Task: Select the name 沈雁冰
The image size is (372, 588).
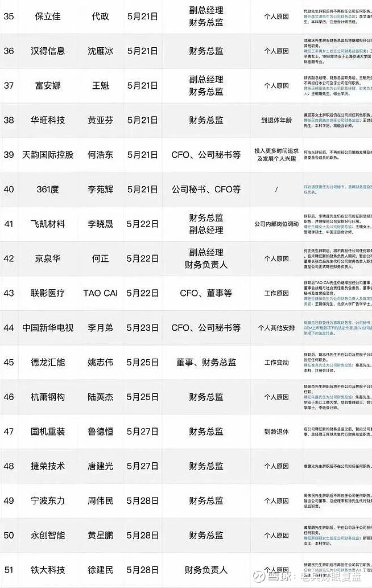Action: [101, 51]
